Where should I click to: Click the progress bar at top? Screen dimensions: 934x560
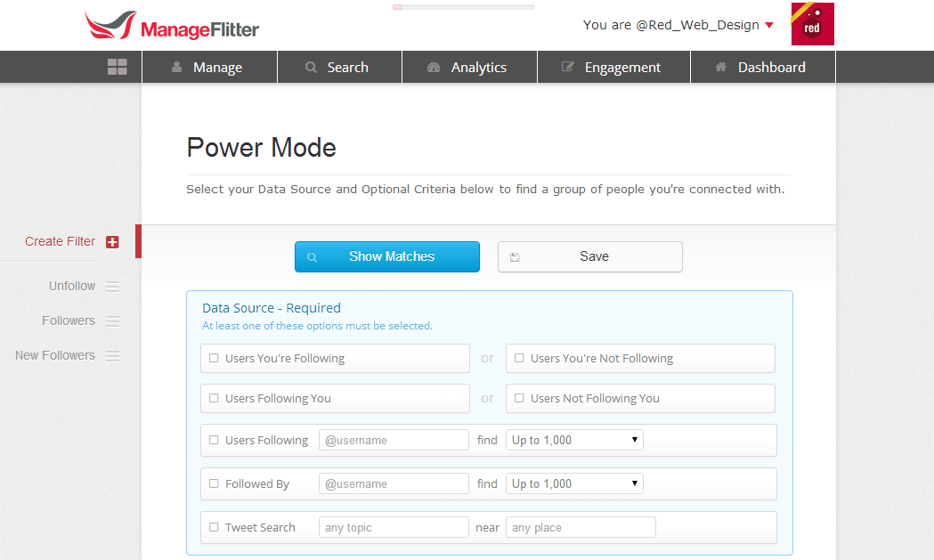point(463,7)
